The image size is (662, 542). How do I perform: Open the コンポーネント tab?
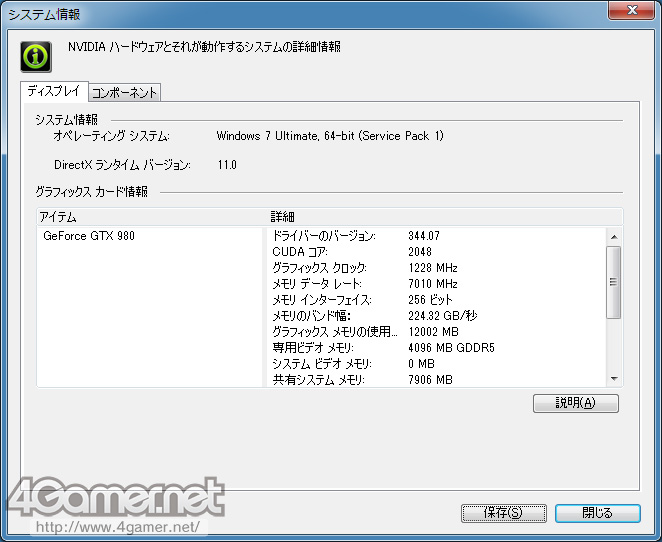(125, 92)
